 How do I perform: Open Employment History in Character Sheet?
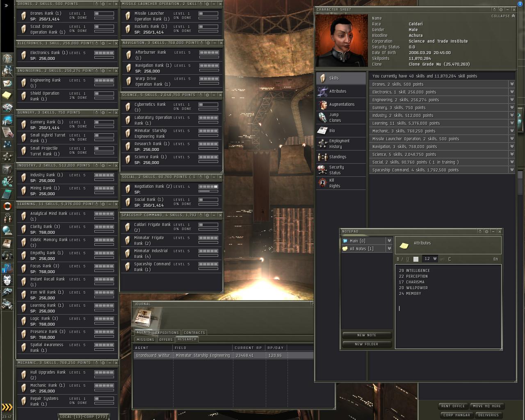click(341, 144)
